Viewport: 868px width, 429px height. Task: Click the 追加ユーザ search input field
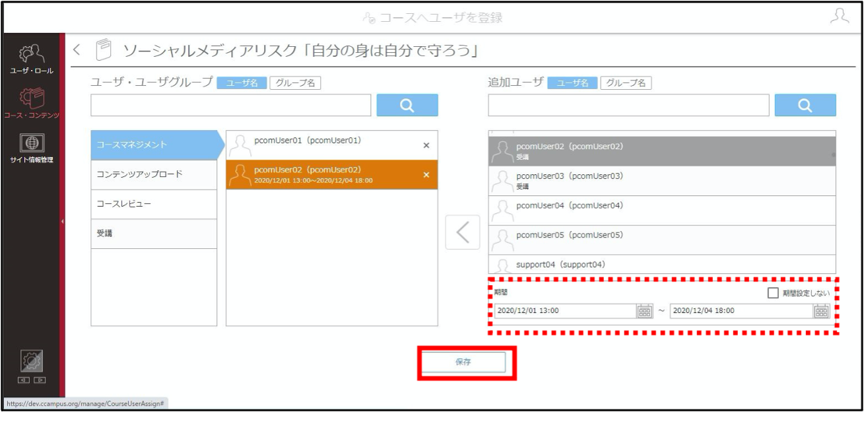[x=628, y=106]
